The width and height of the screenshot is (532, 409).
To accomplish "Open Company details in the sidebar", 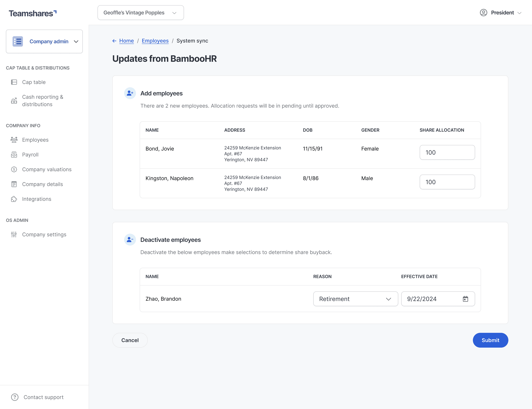I will point(42,184).
